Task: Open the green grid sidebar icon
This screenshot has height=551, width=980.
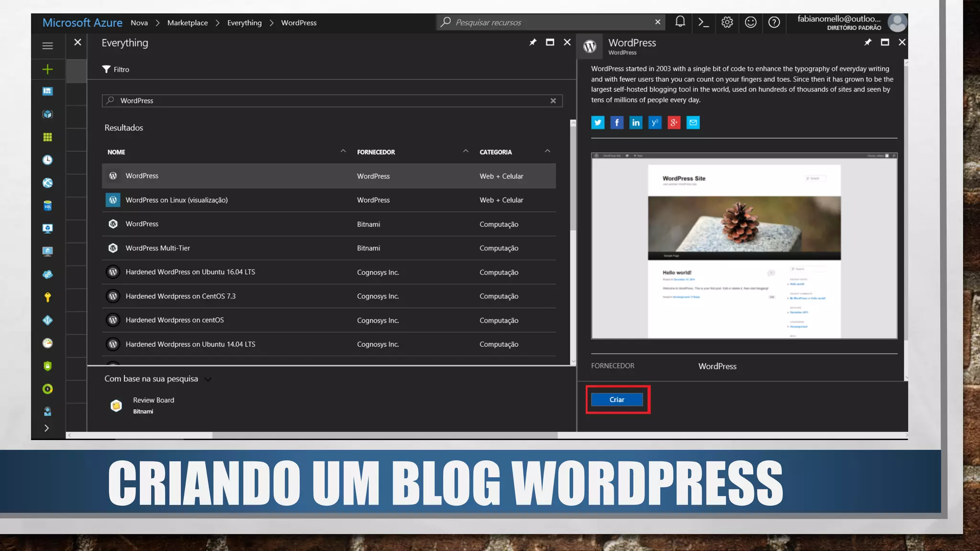Action: [47, 137]
